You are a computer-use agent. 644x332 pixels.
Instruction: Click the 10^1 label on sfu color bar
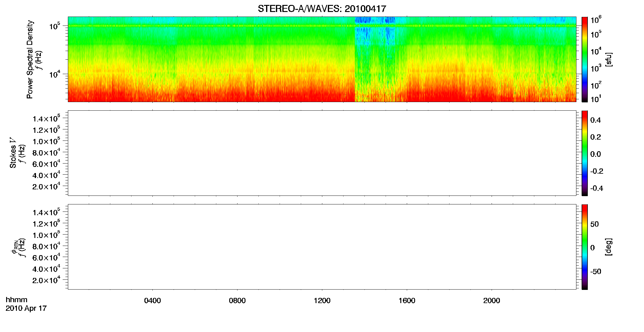pos(596,99)
